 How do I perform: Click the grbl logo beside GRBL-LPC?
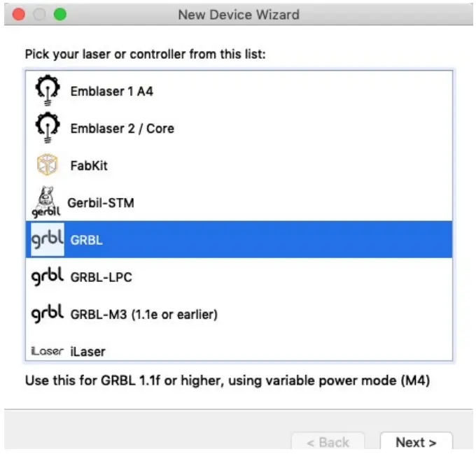click(48, 276)
